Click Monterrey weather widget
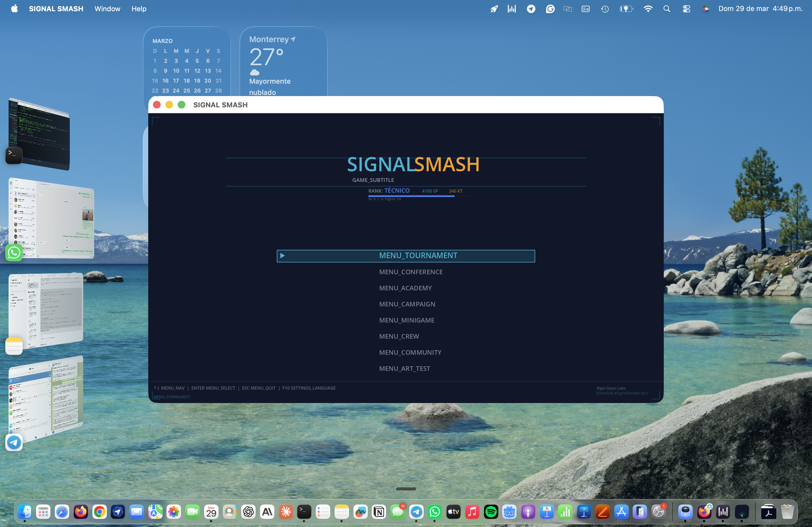The height and width of the screenshot is (527, 812). point(284,62)
